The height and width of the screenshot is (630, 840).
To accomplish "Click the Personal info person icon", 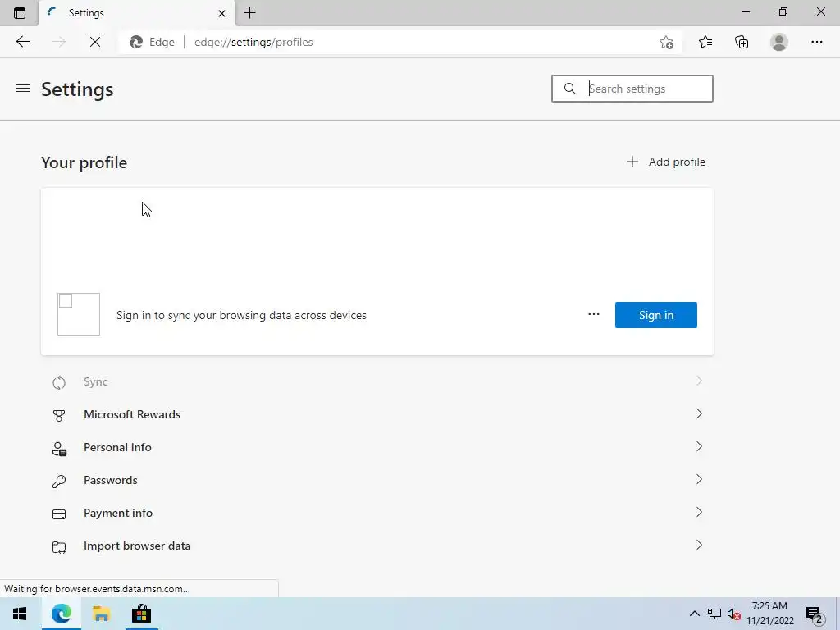I will 59,449.
